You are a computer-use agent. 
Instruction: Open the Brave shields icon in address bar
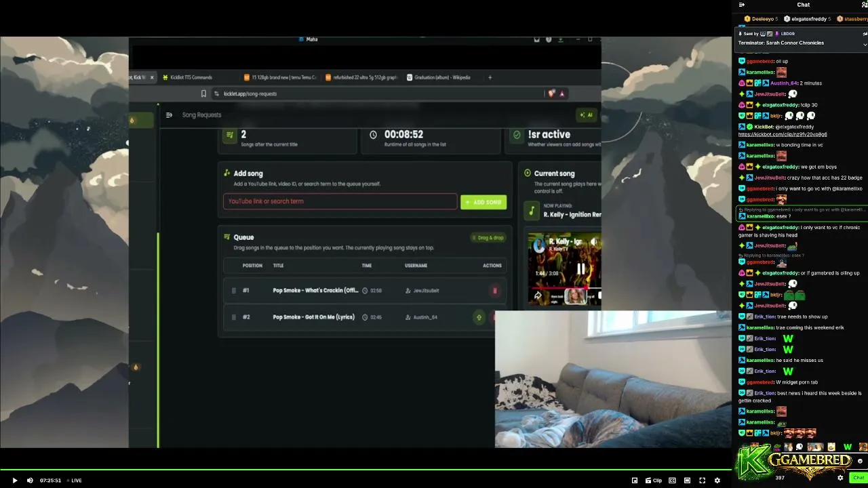(551, 94)
